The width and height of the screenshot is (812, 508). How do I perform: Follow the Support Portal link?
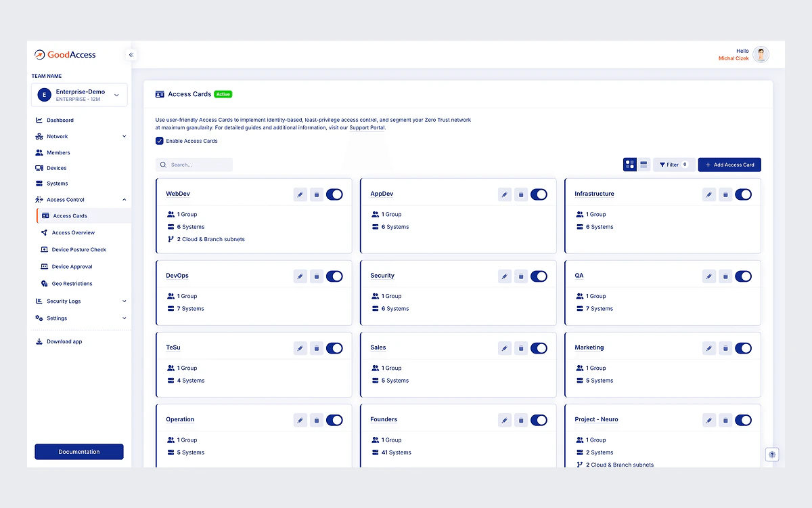pos(367,127)
